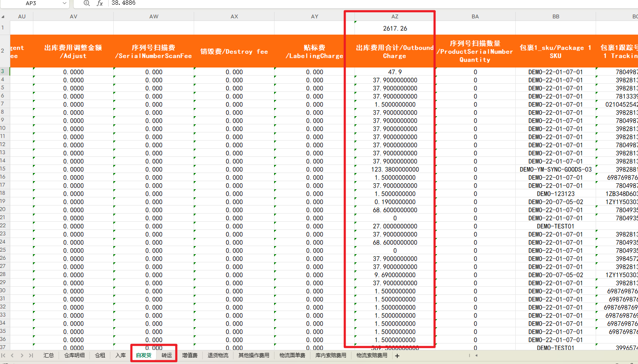Click the horizontal scrollbar left arrow
The image size is (638, 364).
[476, 355]
